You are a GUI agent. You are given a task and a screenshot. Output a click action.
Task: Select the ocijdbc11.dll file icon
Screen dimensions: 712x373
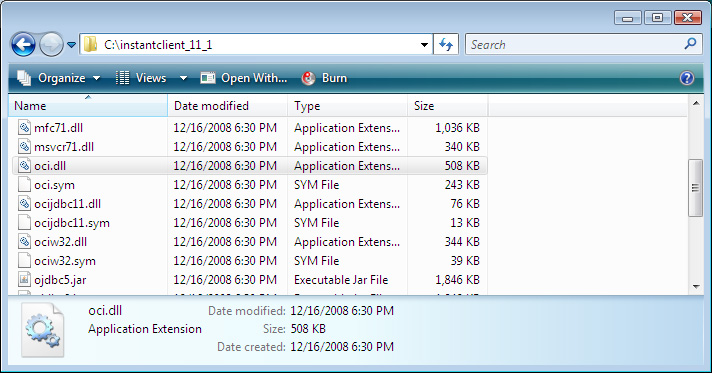coord(24,204)
